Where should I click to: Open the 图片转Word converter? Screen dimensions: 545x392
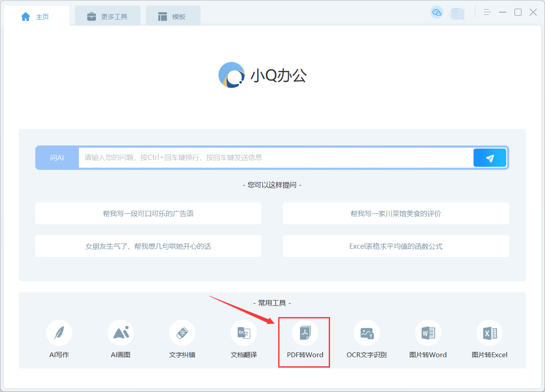[x=428, y=340]
